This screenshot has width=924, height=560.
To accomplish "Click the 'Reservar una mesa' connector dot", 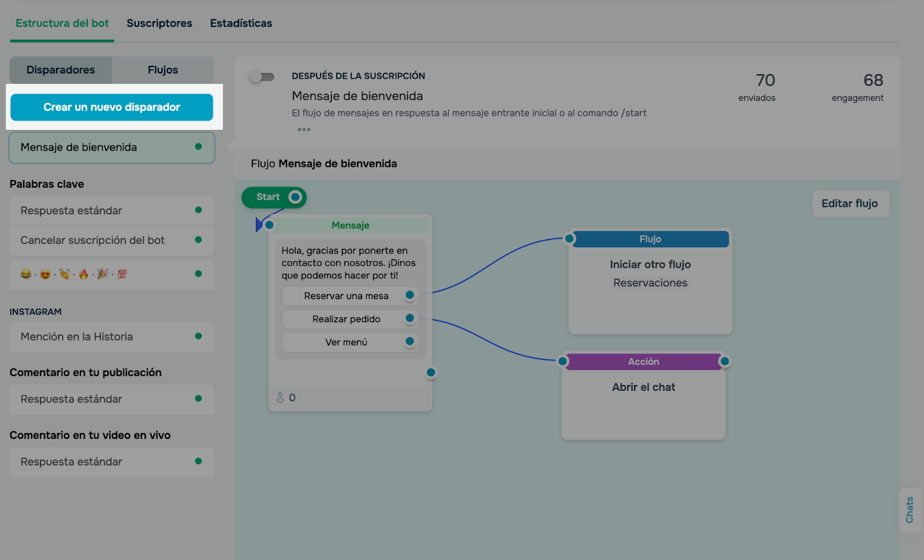I will pyautogui.click(x=409, y=295).
